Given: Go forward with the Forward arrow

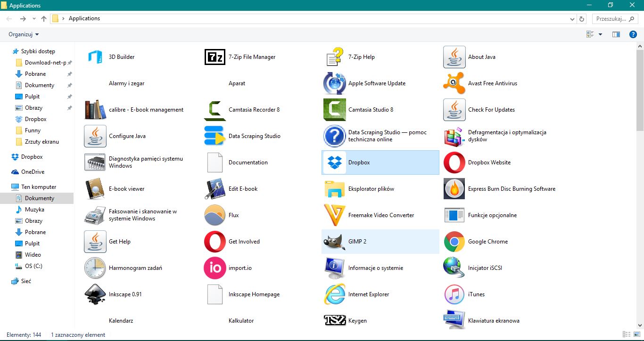Looking at the screenshot, I should tap(23, 19).
